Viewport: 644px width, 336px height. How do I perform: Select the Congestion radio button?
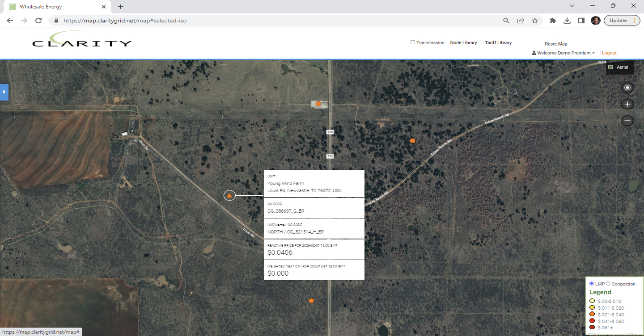[x=608, y=284]
